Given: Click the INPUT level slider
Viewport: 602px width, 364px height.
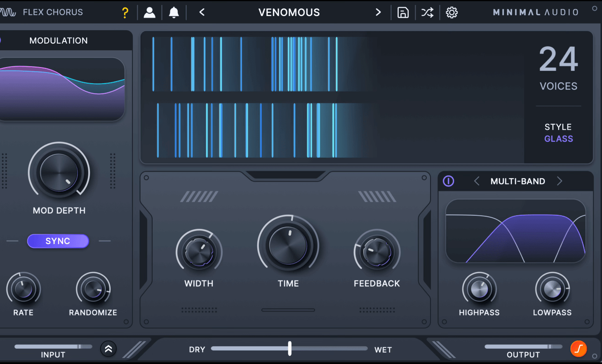Looking at the screenshot, I should pos(53,347).
